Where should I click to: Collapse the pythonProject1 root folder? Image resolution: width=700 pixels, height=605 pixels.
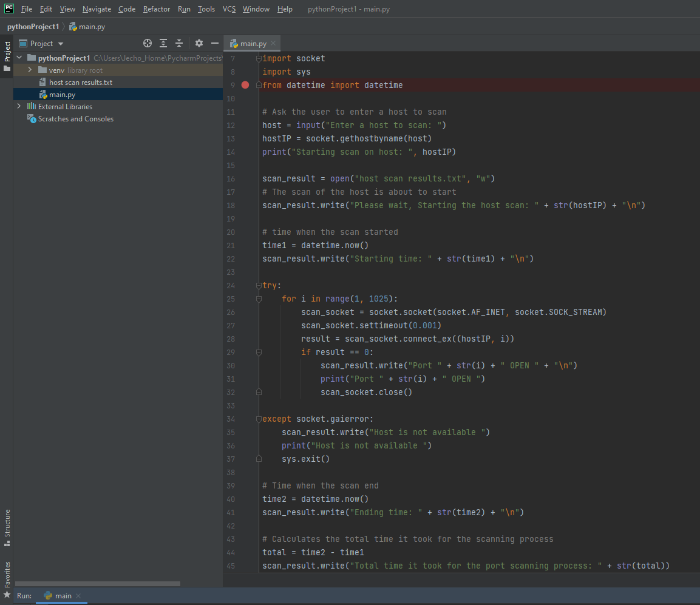19,58
